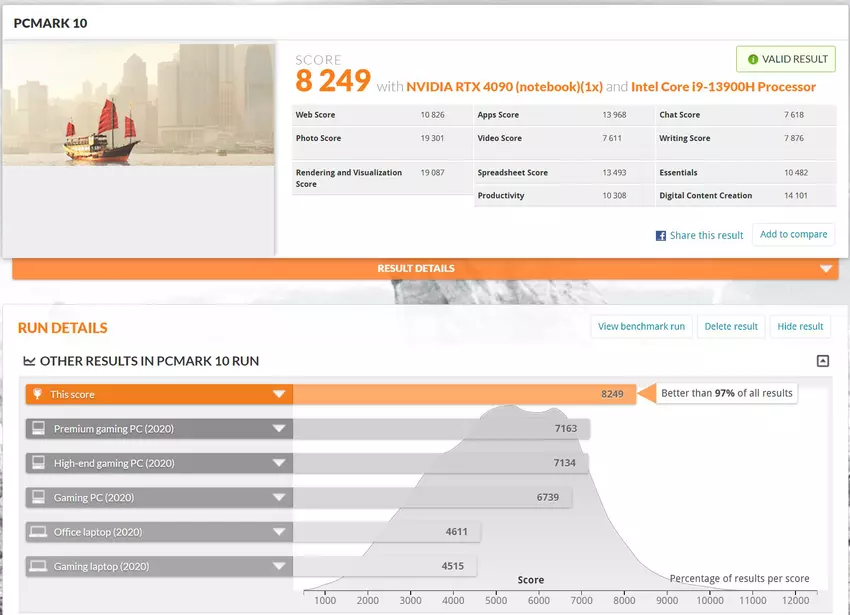Click the chart icon before Other Results heading
Viewport: 850px width, 615px height.
[x=29, y=361]
